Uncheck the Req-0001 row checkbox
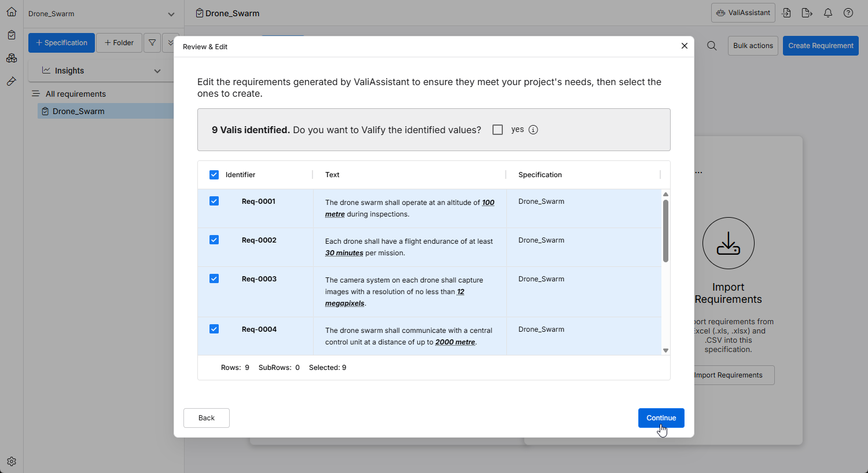868x473 pixels. point(214,201)
